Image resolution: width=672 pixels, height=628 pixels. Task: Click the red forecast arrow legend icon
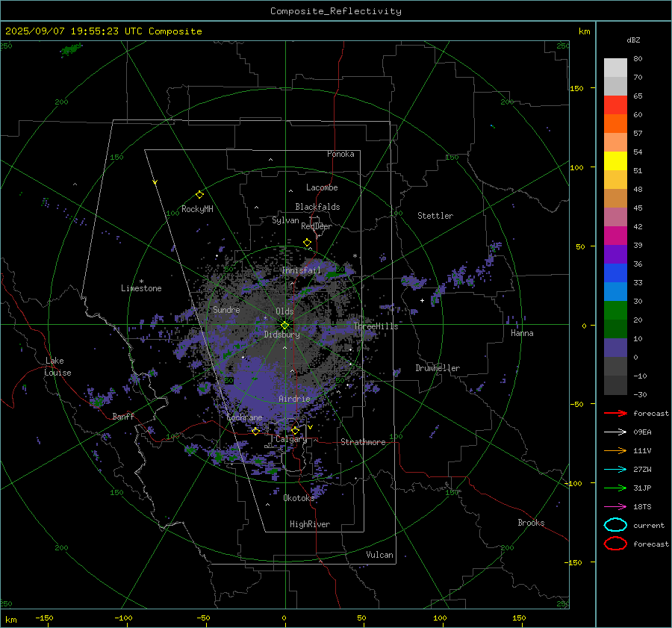[x=615, y=413]
